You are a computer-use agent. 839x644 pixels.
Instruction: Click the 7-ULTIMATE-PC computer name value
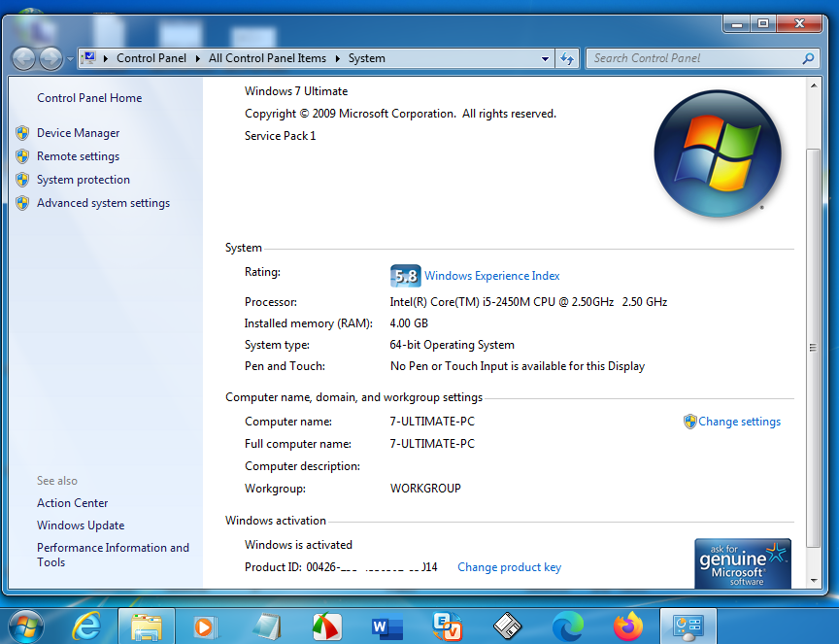pyautogui.click(x=432, y=422)
